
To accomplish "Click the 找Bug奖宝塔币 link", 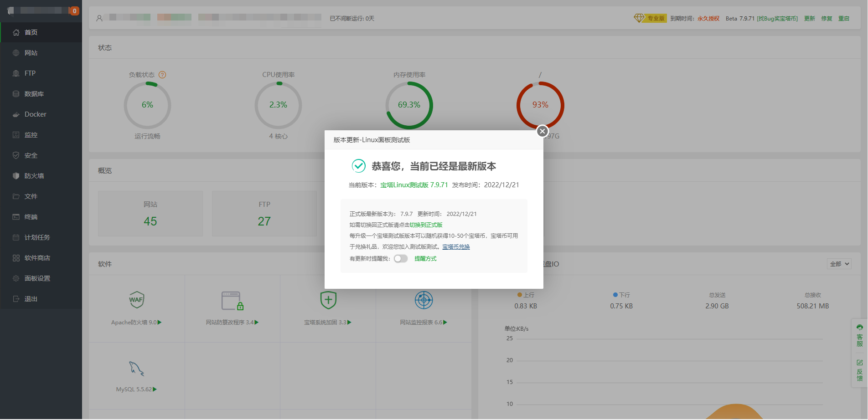I will pos(777,19).
